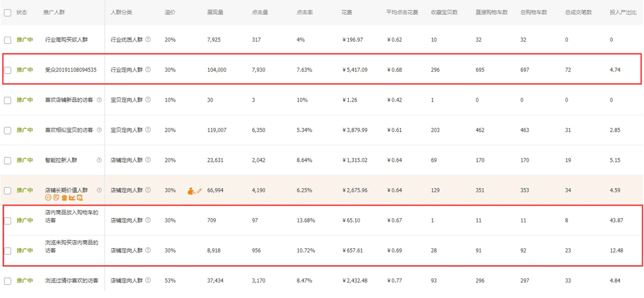Toggle the select-all checkbox in header
The height and width of the screenshot is (298, 644).
7,12
